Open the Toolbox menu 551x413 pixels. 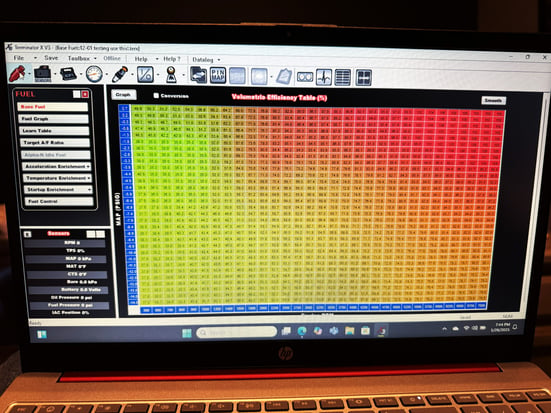(x=79, y=58)
